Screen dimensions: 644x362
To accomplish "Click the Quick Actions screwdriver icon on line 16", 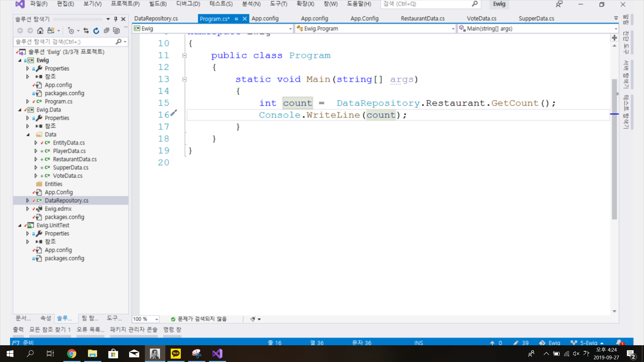I will (173, 113).
